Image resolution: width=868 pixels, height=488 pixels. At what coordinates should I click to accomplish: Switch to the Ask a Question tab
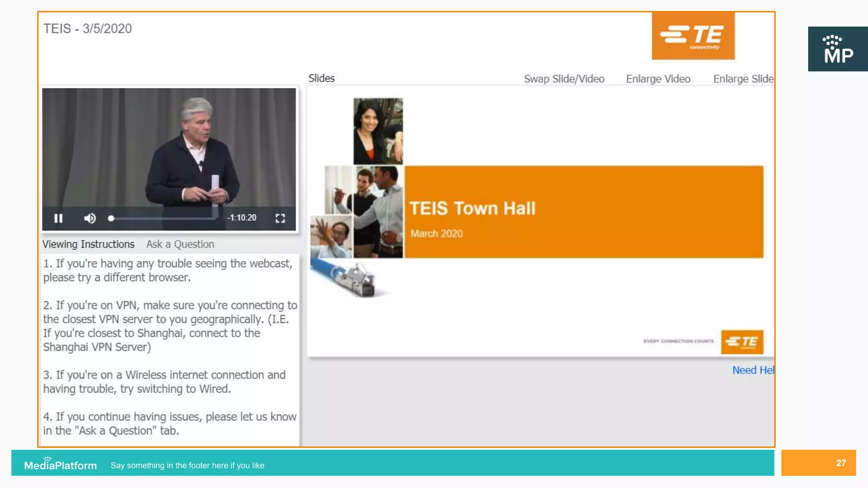point(180,244)
